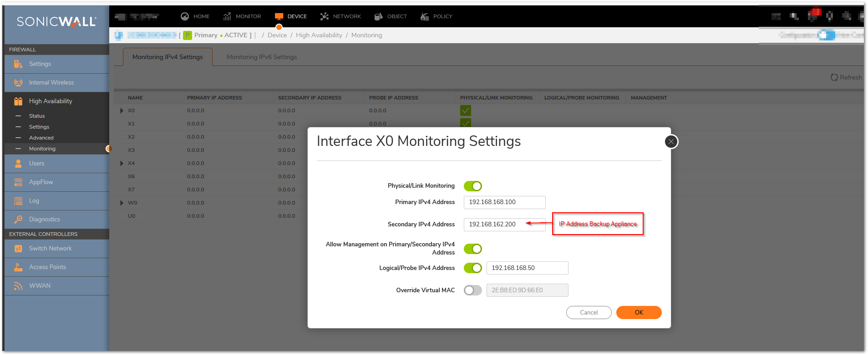Toggle Physical/Link Monitoring switch
868x355 pixels.
coord(473,186)
